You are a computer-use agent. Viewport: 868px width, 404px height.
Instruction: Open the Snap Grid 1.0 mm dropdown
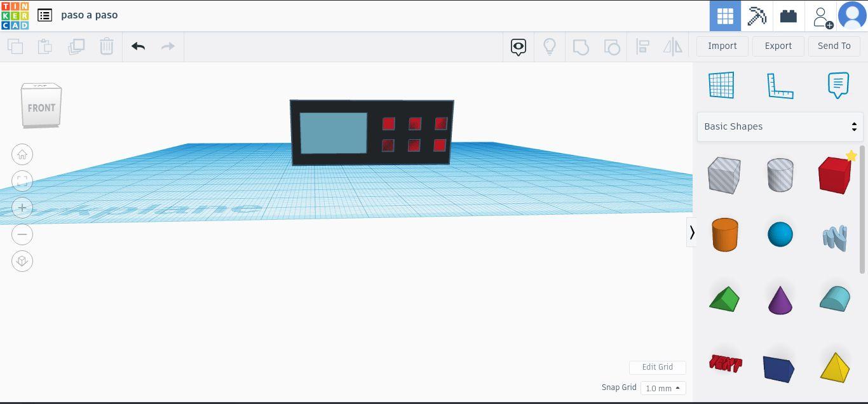click(x=663, y=388)
